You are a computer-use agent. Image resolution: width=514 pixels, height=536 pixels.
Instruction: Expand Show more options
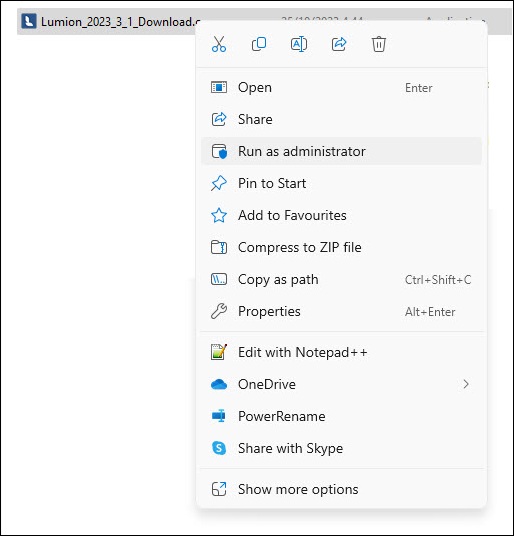(x=341, y=489)
